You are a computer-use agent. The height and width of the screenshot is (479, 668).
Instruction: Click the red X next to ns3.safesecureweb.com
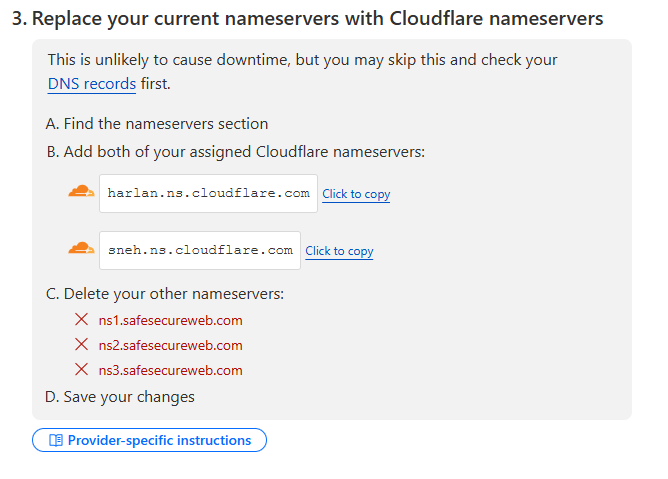[81, 369]
